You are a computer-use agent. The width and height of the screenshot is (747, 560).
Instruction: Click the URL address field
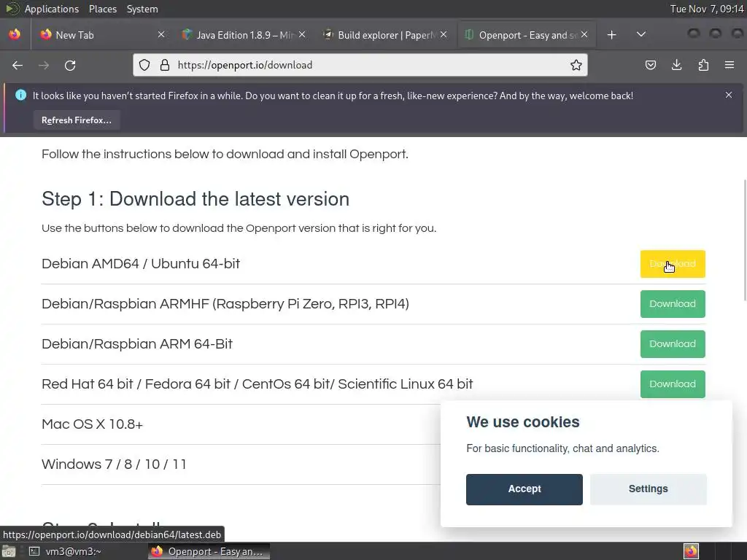(360, 65)
